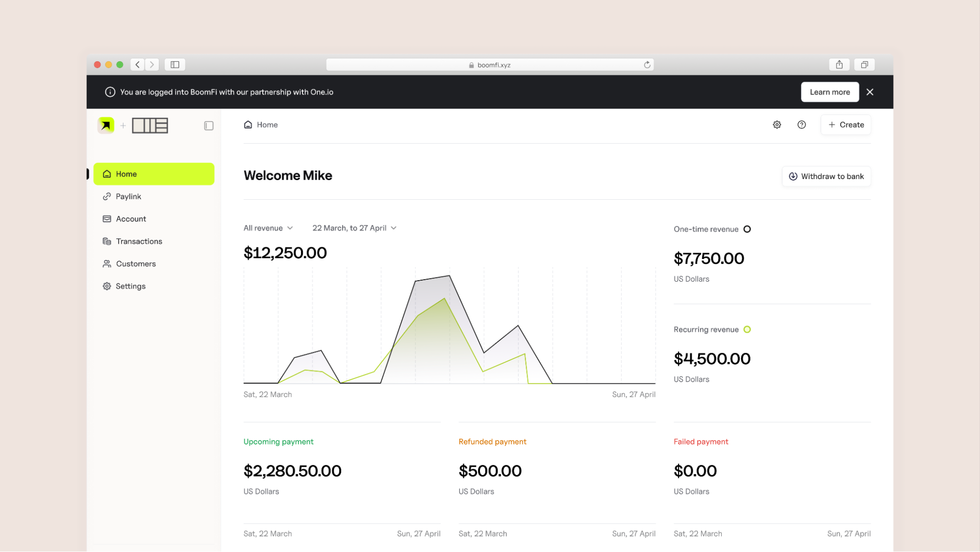This screenshot has height=552, width=980.
Task: Open the Create dropdown button
Action: pyautogui.click(x=846, y=125)
